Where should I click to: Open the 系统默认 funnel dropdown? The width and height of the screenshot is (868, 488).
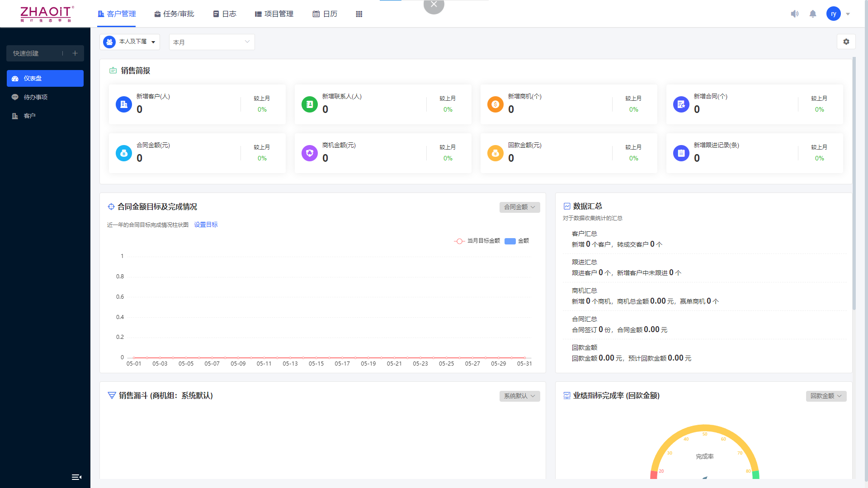(519, 396)
